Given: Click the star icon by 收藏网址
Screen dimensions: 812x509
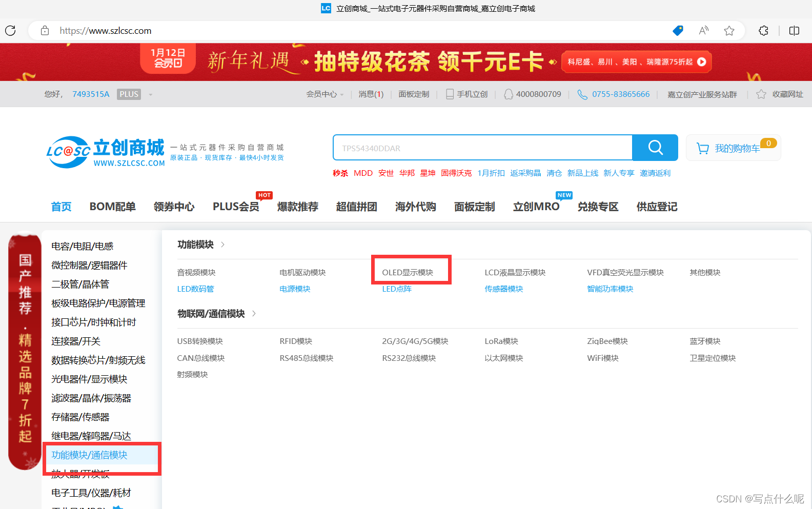Looking at the screenshot, I should [x=761, y=94].
